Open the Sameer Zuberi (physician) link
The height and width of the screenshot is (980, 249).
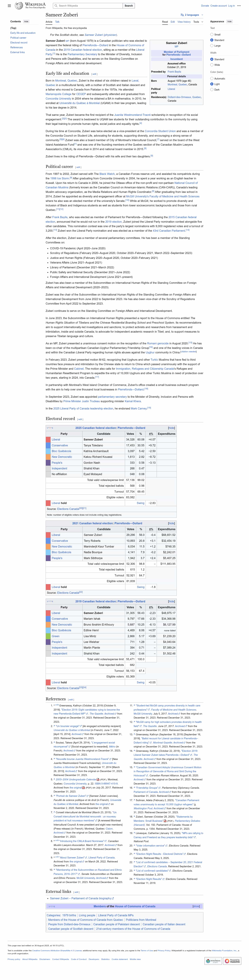(101, 35)
